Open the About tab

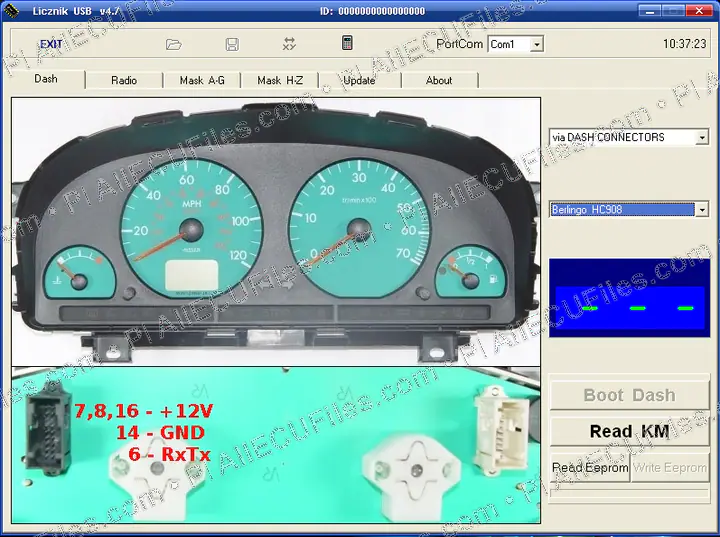(x=439, y=80)
